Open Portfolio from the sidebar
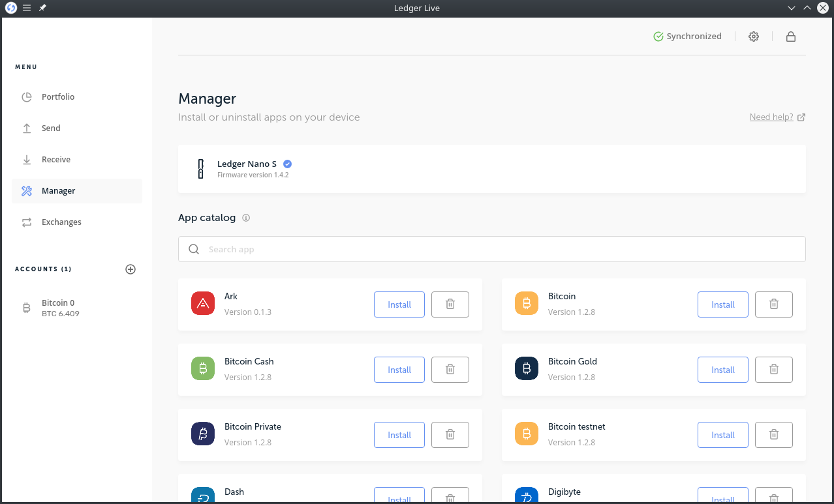Image resolution: width=834 pixels, height=504 pixels. coord(57,96)
